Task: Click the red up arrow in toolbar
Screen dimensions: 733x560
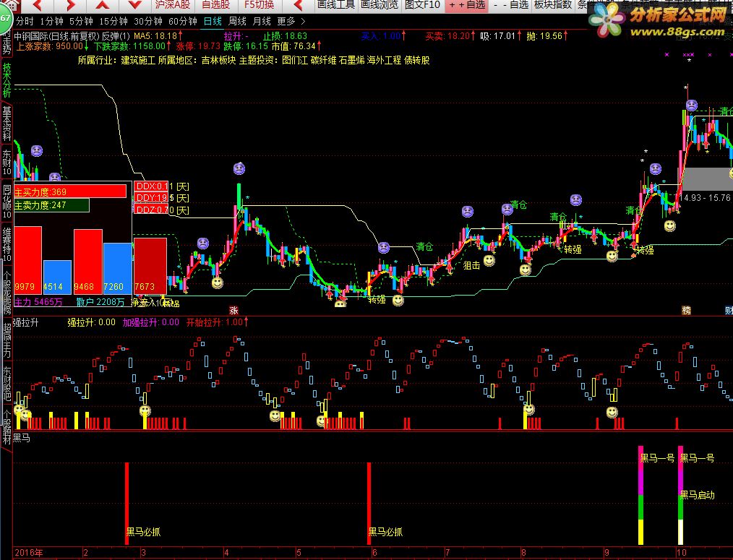Action: 103,6
